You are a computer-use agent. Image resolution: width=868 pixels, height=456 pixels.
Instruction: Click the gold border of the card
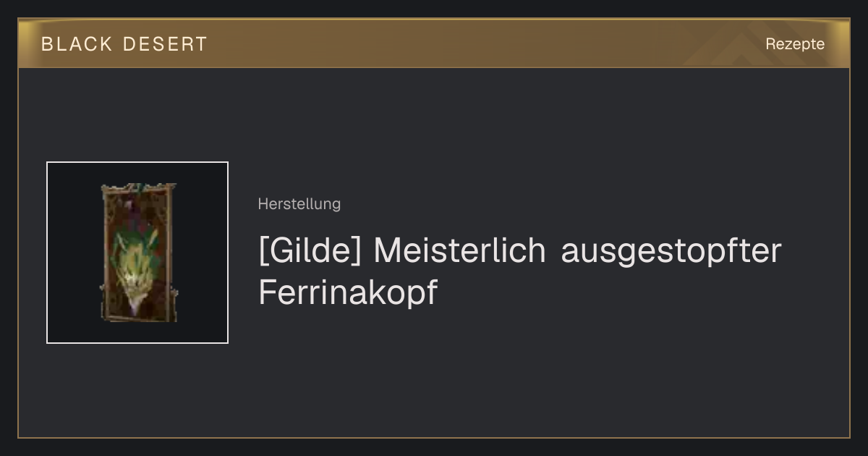pyautogui.click(x=434, y=437)
